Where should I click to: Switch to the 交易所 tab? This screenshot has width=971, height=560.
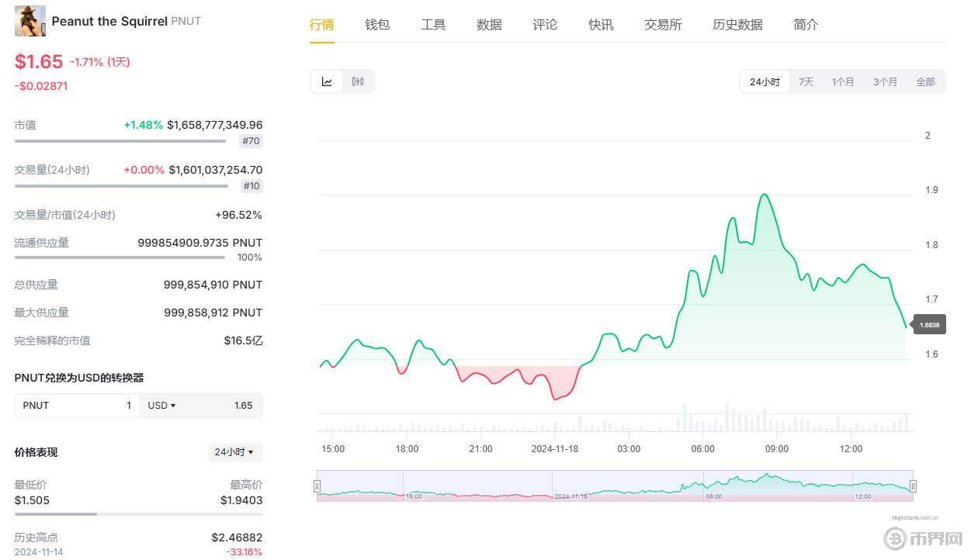coord(663,25)
